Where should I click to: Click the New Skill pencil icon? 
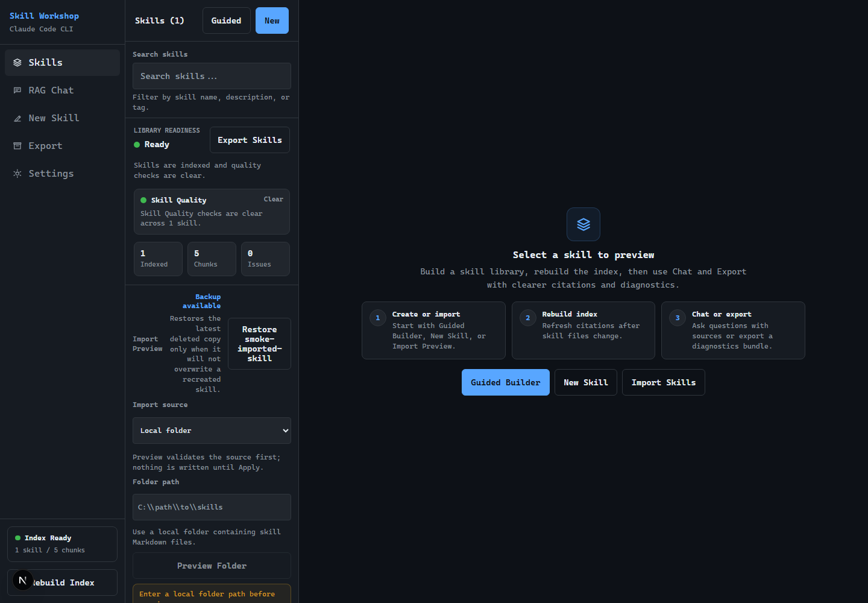click(x=17, y=118)
